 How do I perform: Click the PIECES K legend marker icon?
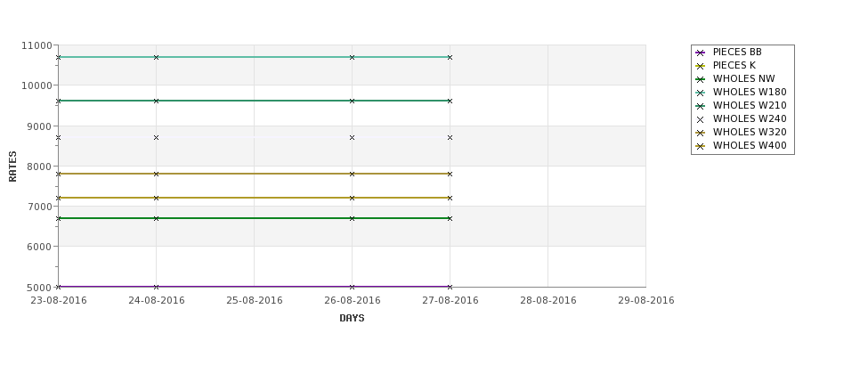click(701, 66)
